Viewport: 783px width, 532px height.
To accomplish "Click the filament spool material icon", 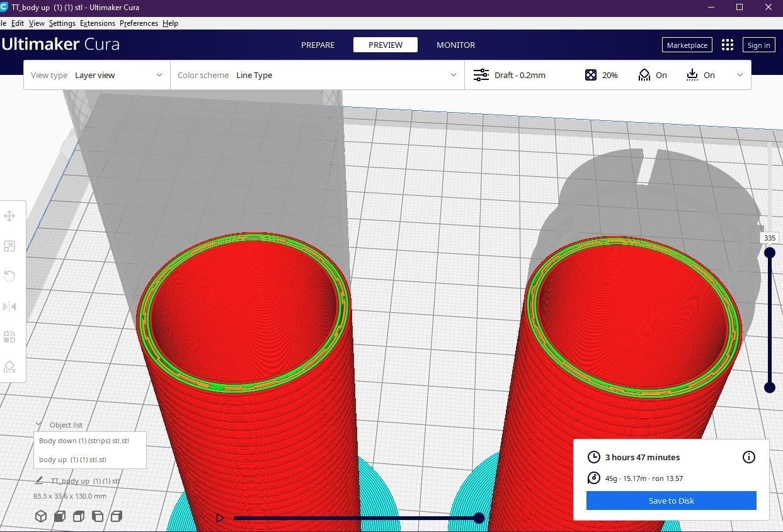I will tap(593, 478).
